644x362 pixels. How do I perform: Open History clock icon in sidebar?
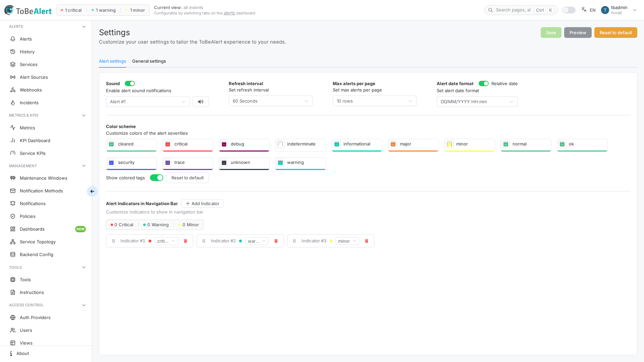pos(13,52)
